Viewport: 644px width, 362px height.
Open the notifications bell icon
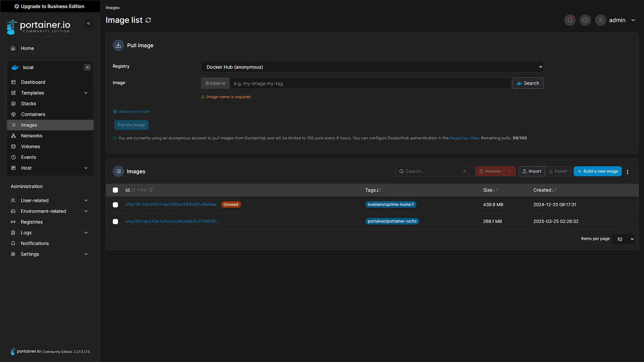570,20
